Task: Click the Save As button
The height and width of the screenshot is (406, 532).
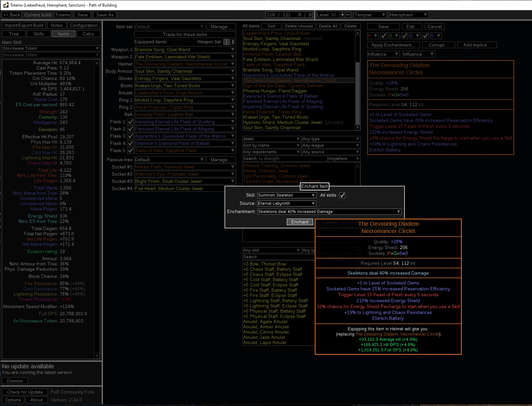Action: pos(105,15)
